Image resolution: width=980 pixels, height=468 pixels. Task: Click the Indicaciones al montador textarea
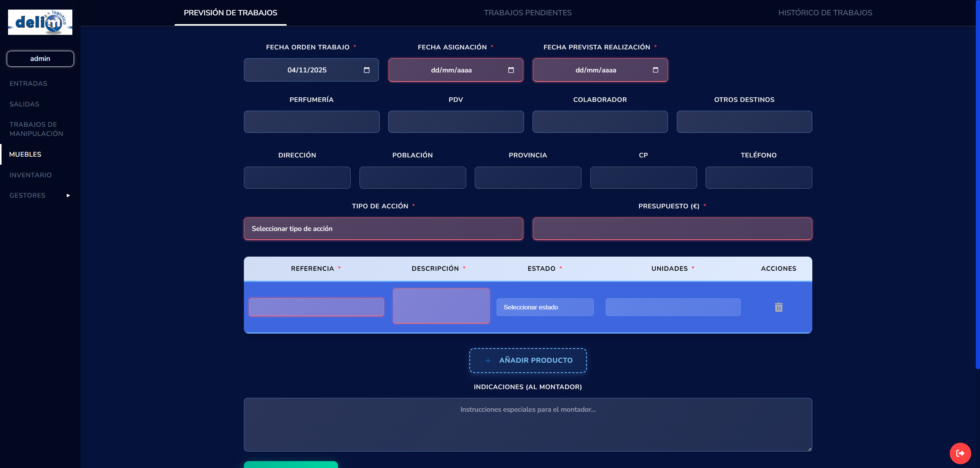528,424
